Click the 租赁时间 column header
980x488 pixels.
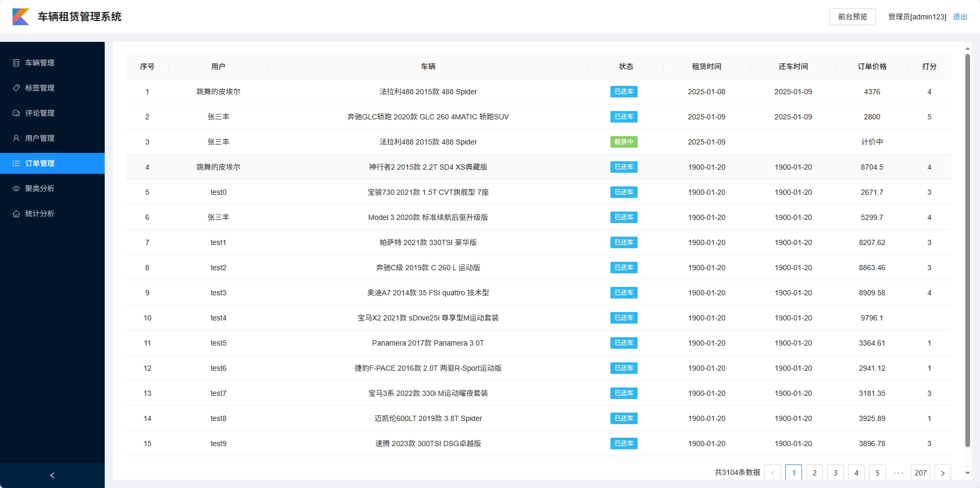707,66
